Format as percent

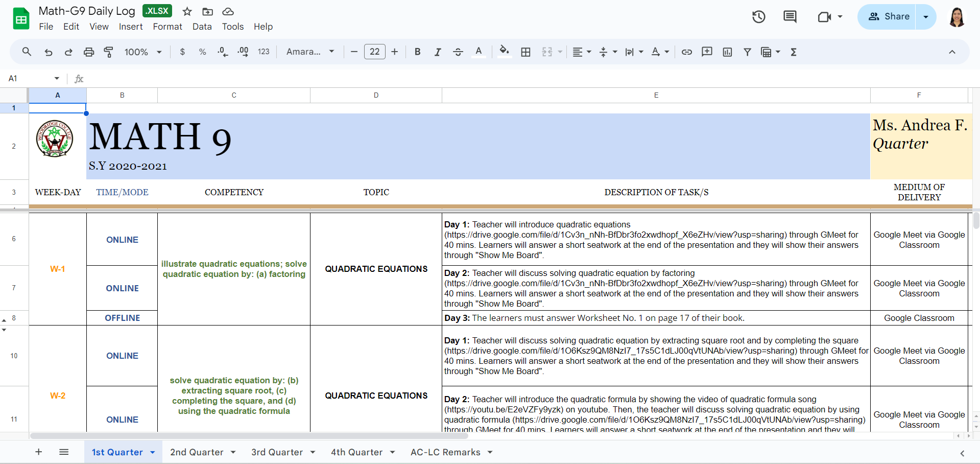202,52
